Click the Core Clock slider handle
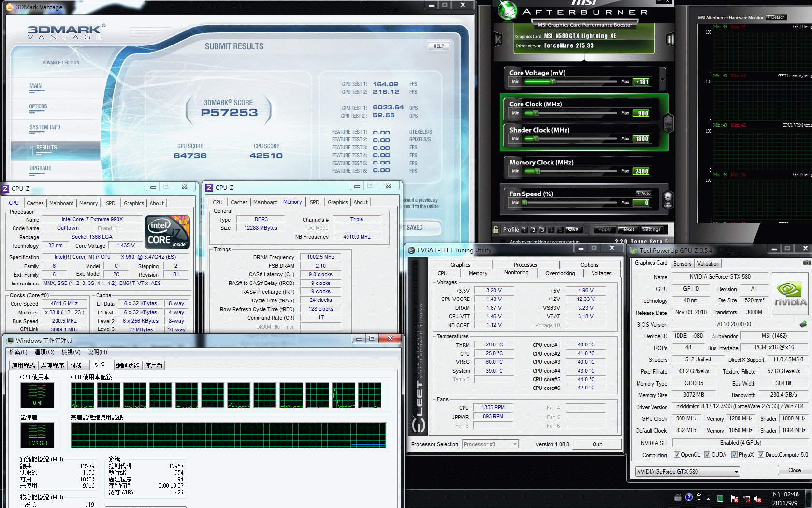Image resolution: width=812 pixels, height=508 pixels. coord(536,113)
